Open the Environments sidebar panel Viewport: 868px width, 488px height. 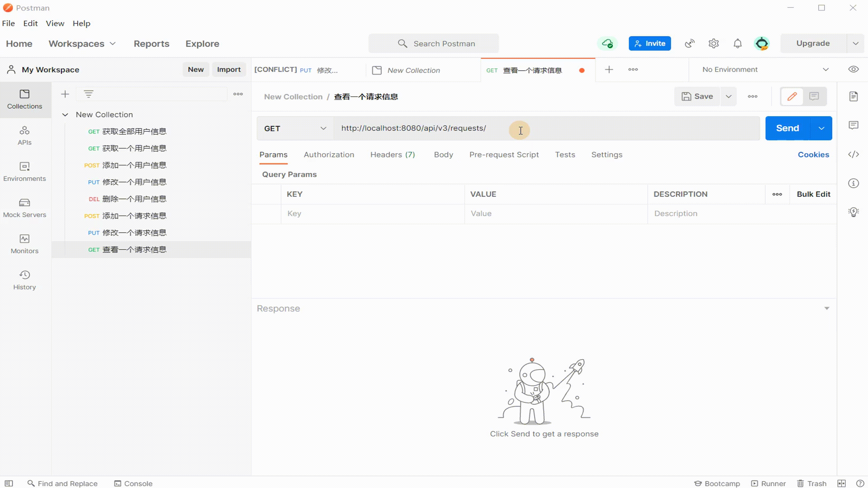coord(25,172)
